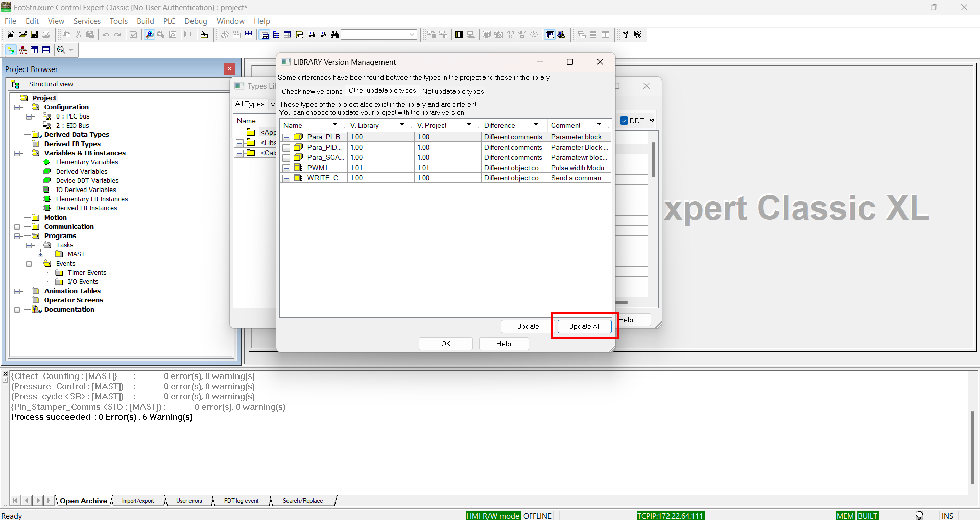
Task: Click the highlighted magnifier-plus toolbar icon
Action: coord(149,34)
